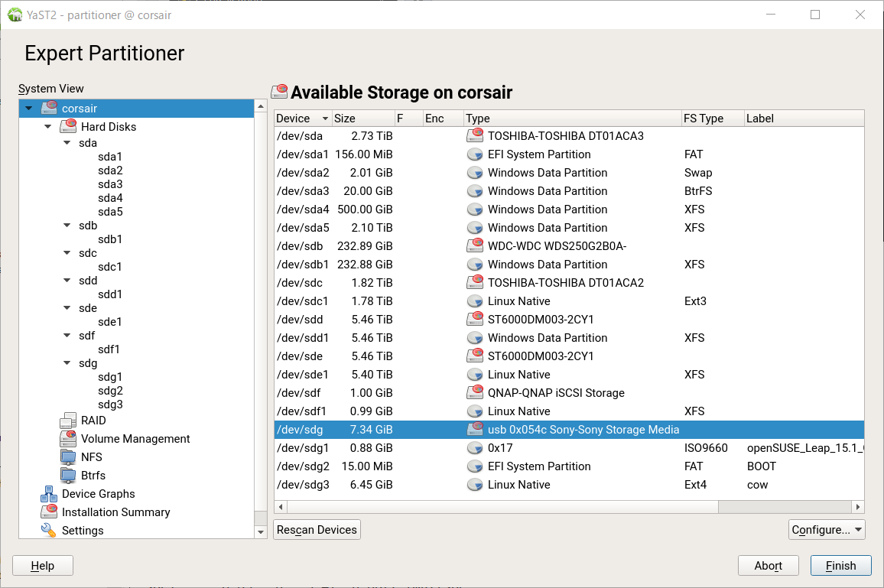Click the Btrfs folder icon

68,476
